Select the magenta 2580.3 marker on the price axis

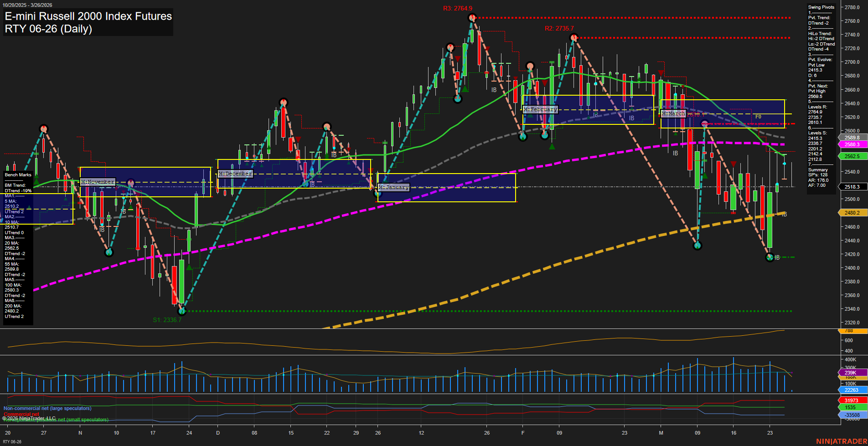[x=852, y=144]
